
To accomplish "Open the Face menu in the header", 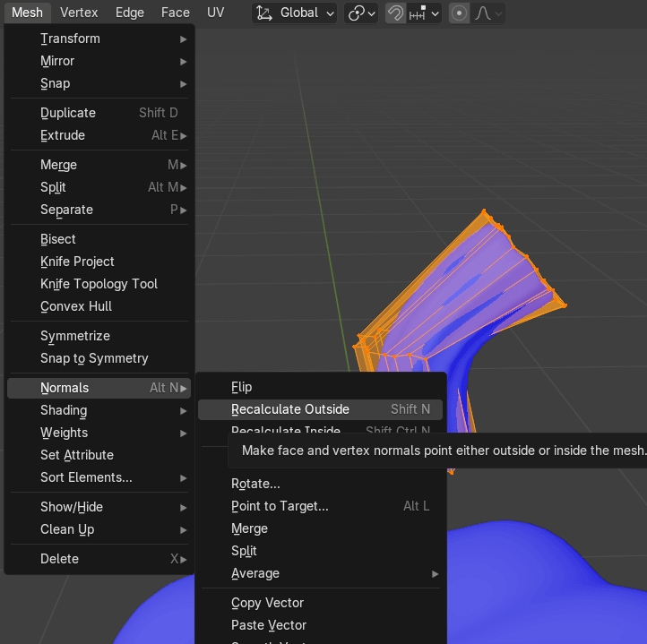I will point(176,13).
